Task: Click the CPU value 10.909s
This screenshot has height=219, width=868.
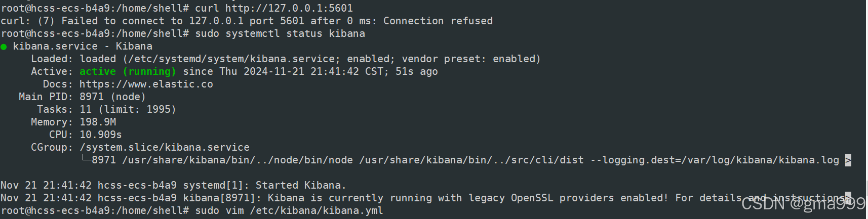Action: pos(101,135)
